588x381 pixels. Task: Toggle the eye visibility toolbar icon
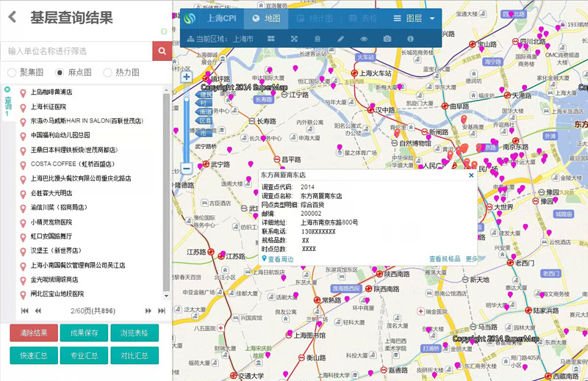tap(364, 39)
